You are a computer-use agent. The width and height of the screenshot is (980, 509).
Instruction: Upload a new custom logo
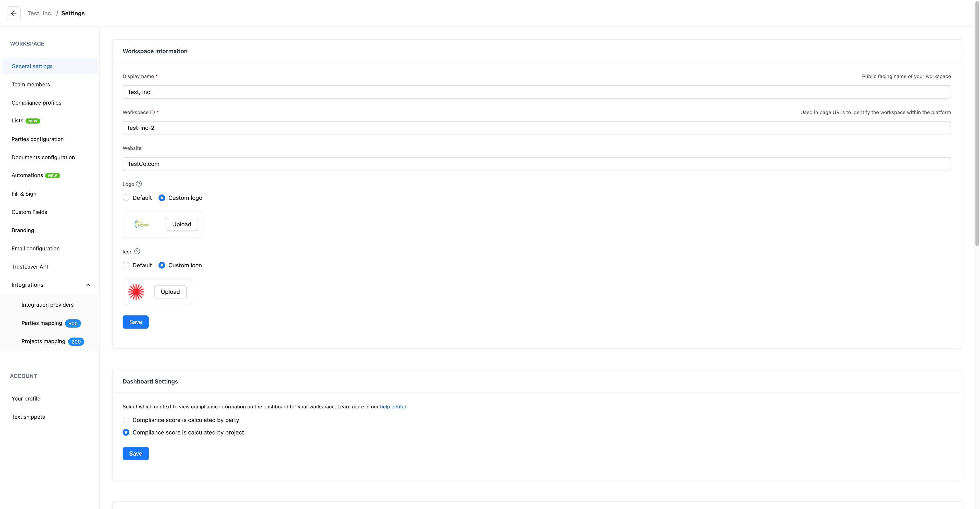coord(181,225)
